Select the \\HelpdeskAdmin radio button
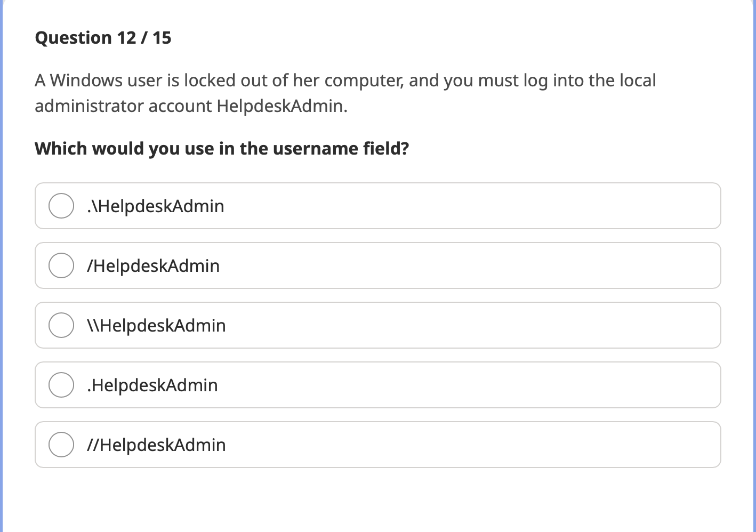 (61, 325)
